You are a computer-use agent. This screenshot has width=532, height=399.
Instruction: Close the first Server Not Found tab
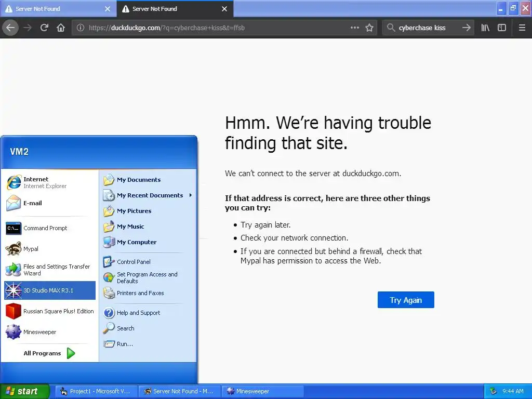pos(107,9)
